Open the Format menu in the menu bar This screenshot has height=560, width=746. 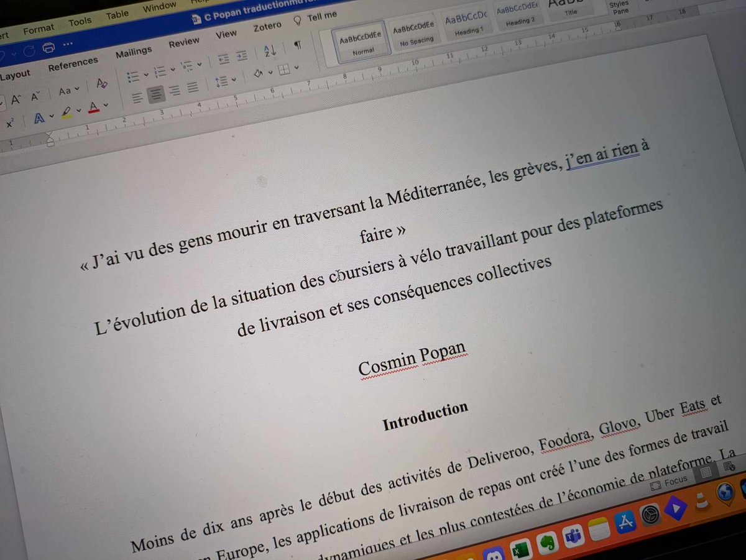[x=39, y=29]
